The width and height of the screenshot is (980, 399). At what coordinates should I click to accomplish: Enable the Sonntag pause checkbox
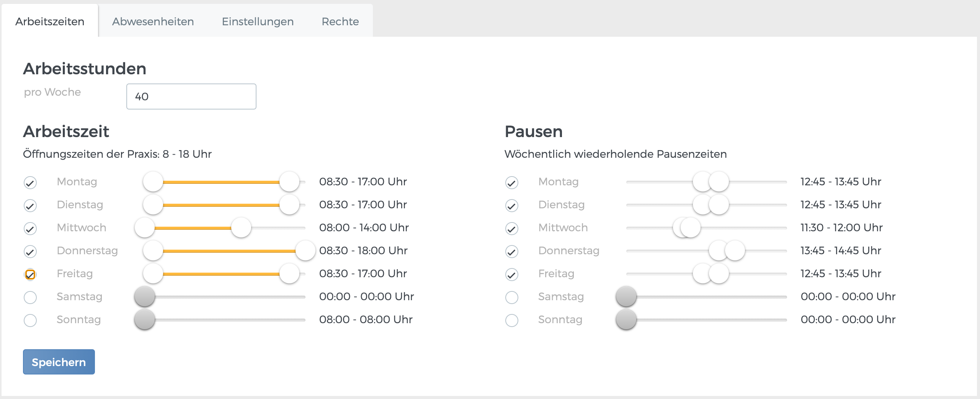[511, 320]
